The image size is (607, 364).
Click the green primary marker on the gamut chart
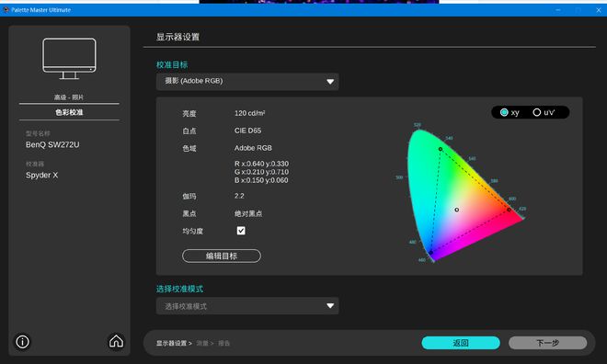[441, 149]
